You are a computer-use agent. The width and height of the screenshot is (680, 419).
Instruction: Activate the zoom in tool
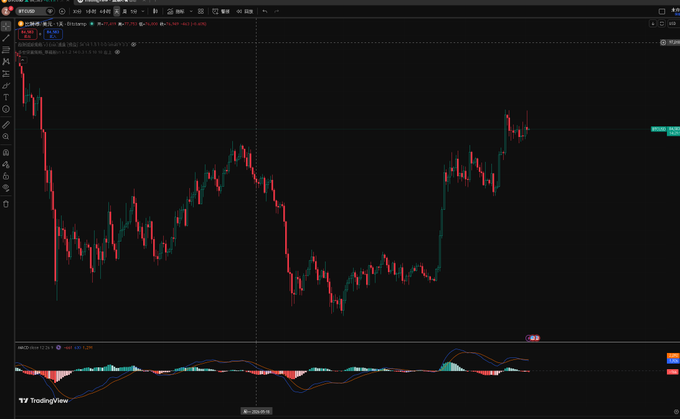point(6,137)
